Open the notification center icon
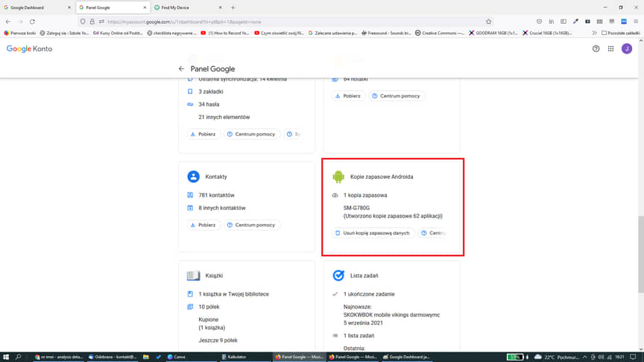This screenshot has width=644, height=362. coord(633,357)
